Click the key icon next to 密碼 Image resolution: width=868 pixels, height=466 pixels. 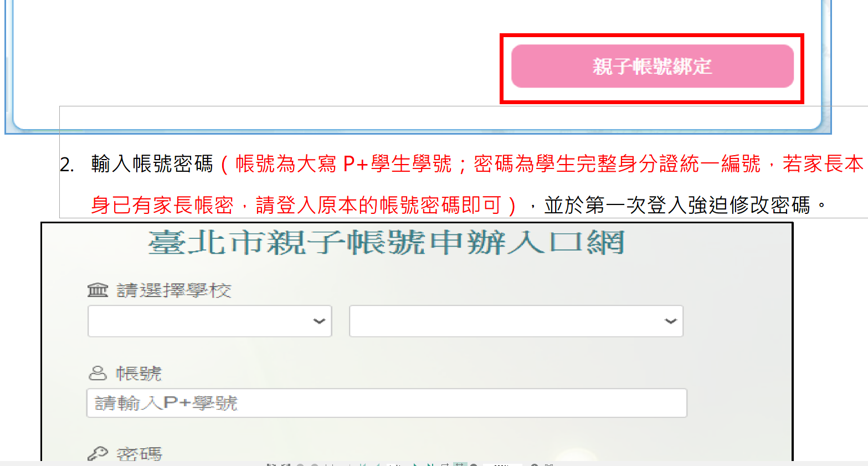pos(98,454)
